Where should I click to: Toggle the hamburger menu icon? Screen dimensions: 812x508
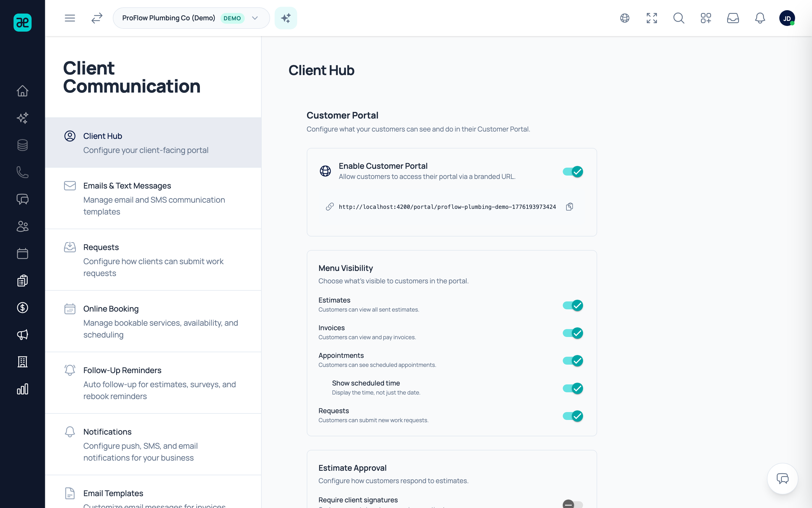(x=70, y=18)
